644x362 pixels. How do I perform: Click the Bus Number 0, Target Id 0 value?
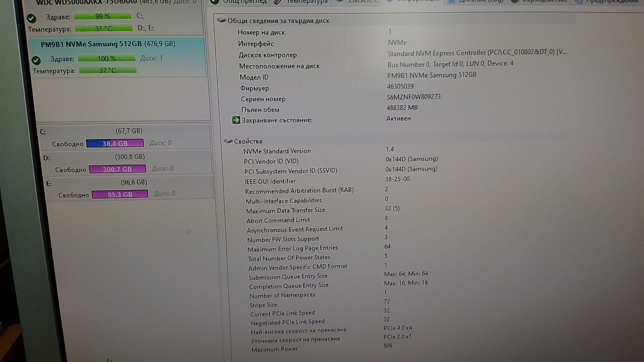click(450, 64)
